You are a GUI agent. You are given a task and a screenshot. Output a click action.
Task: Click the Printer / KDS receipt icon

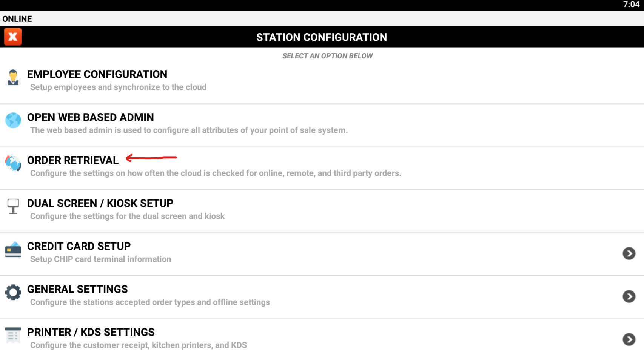(13, 335)
